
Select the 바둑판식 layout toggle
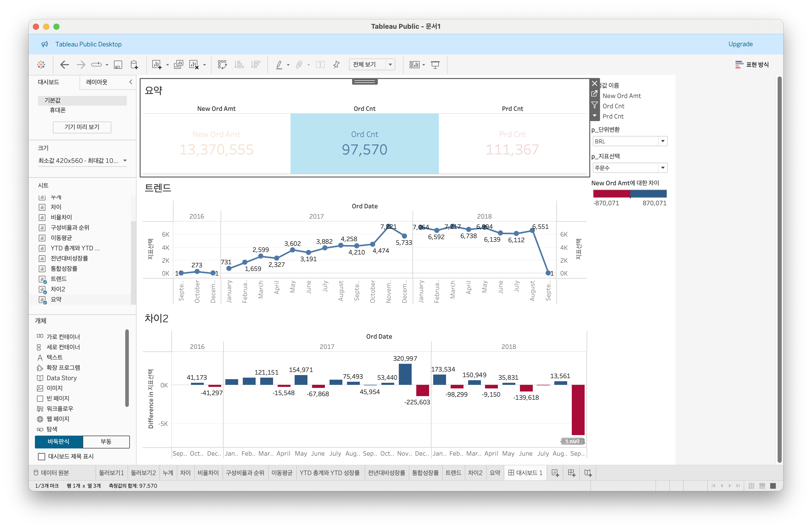pos(59,441)
